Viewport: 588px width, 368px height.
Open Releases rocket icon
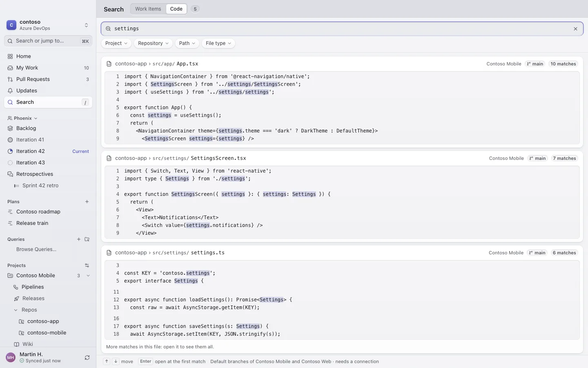coord(16,298)
